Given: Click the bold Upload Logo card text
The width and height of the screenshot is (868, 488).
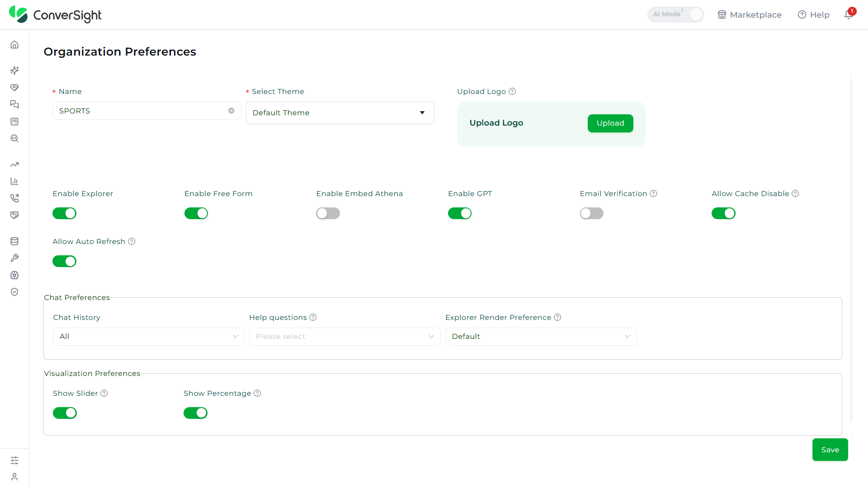Looking at the screenshot, I should [496, 123].
